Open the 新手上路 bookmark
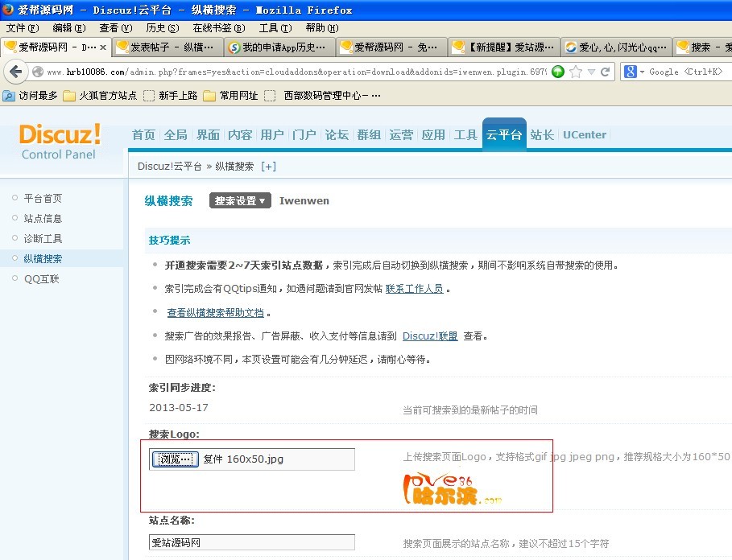The image size is (732, 560). point(171,96)
